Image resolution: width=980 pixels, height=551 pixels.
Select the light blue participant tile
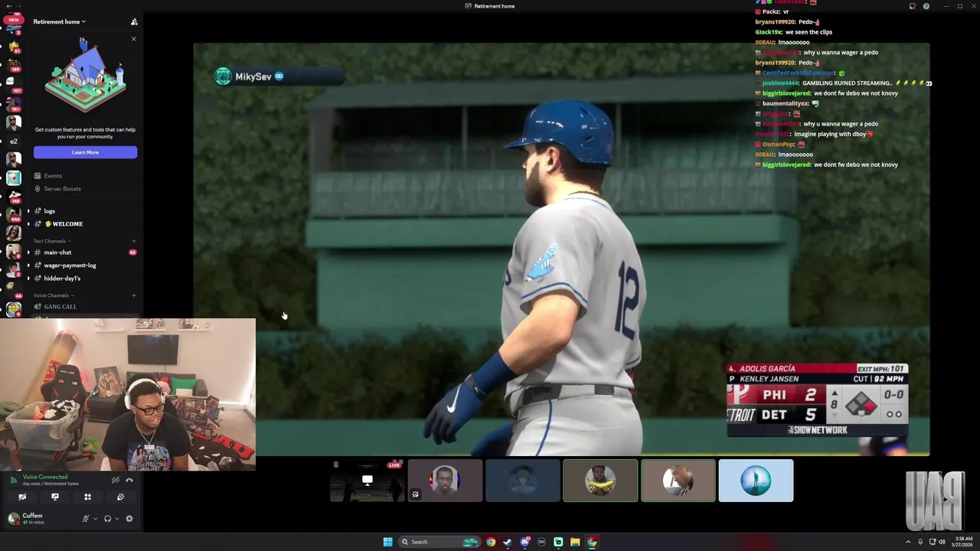click(756, 481)
